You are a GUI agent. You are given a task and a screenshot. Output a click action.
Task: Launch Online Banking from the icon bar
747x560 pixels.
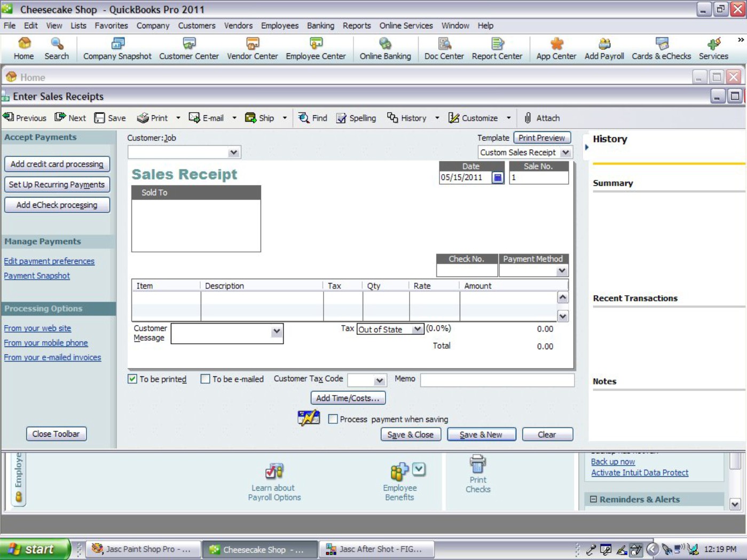click(x=385, y=49)
